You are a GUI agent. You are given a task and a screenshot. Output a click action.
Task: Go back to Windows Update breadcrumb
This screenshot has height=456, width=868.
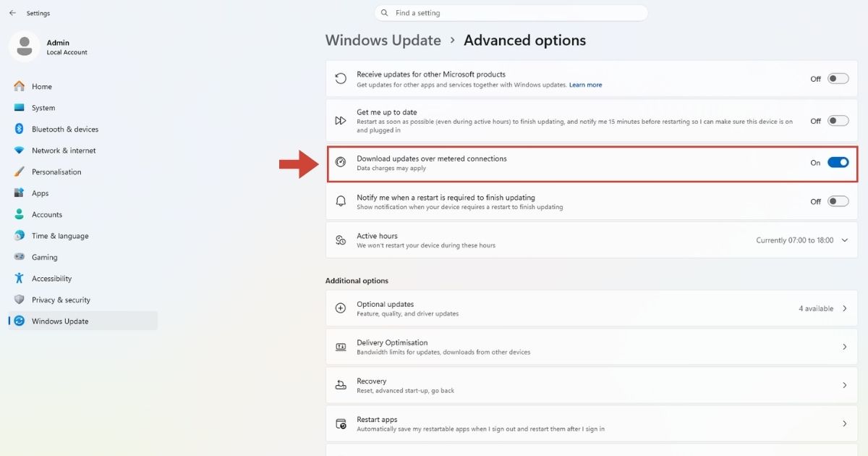coord(383,41)
